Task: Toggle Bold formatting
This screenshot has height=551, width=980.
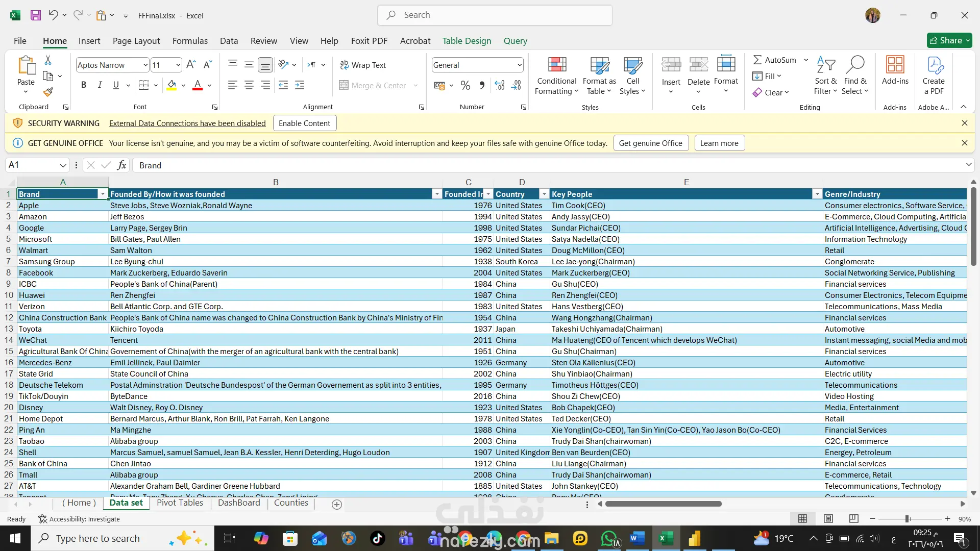Action: click(84, 85)
